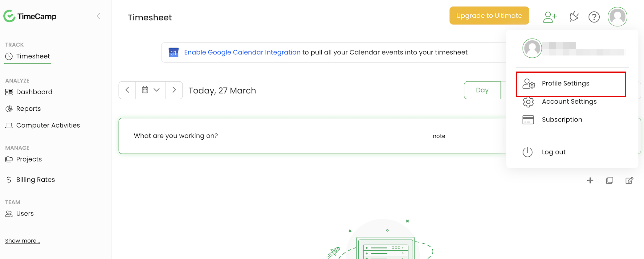This screenshot has height=259, width=644.
Task: Click the plus icon to add entry
Action: pos(590,181)
